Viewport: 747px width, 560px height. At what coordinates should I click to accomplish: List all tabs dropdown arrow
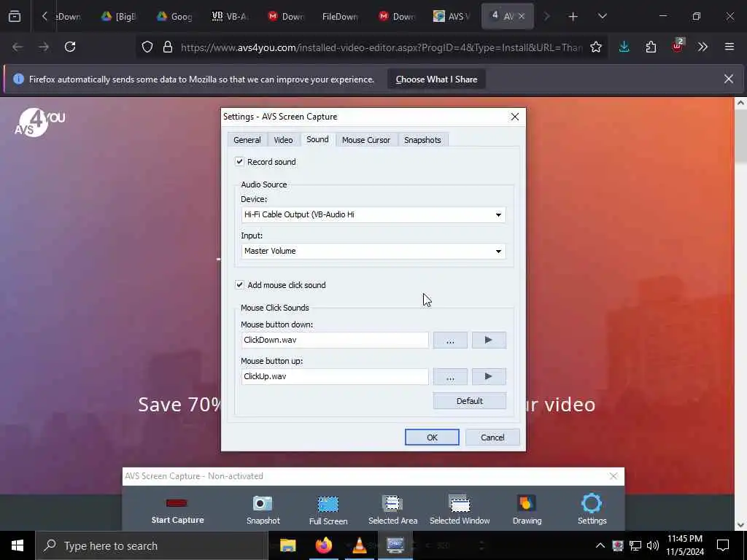[602, 16]
